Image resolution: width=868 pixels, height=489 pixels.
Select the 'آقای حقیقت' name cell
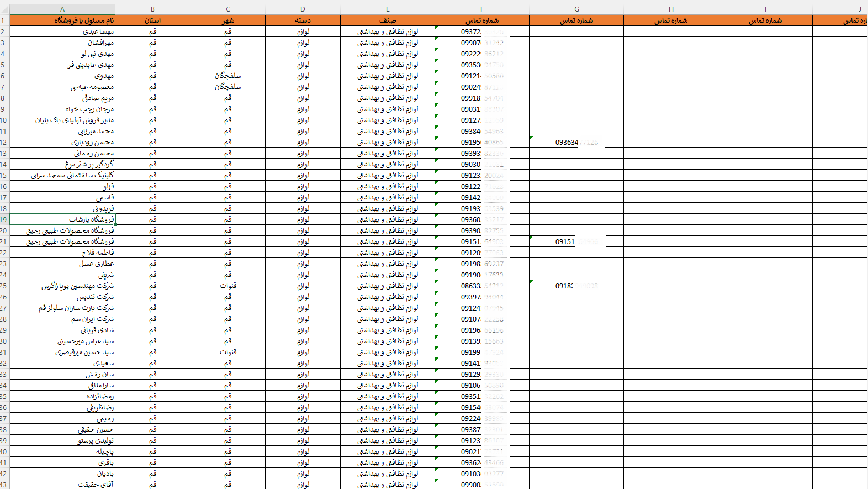(x=62, y=484)
